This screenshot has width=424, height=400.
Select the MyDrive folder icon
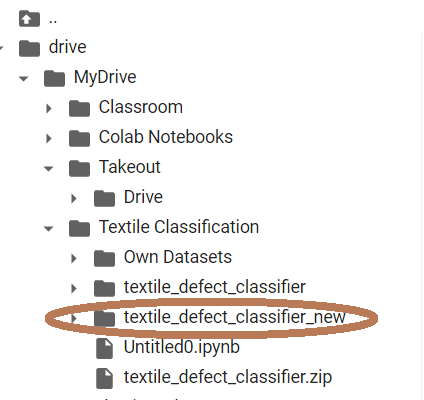click(x=54, y=78)
